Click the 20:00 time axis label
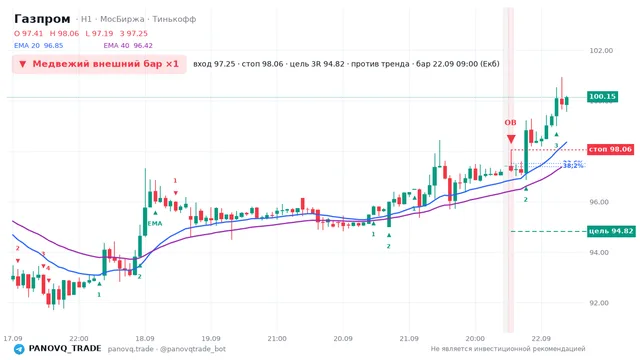The image size is (640, 360). tap(475, 339)
